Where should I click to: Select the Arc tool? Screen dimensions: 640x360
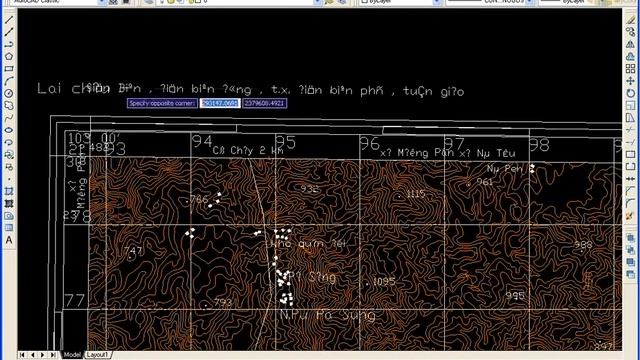pyautogui.click(x=9, y=81)
